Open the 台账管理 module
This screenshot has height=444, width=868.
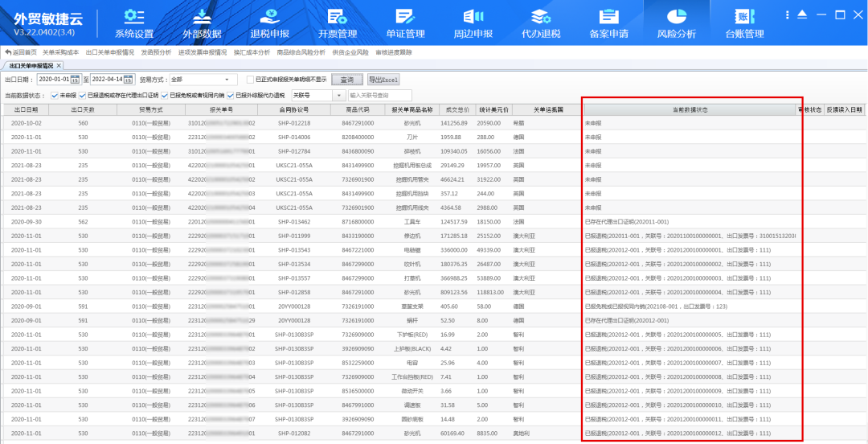tap(744, 23)
